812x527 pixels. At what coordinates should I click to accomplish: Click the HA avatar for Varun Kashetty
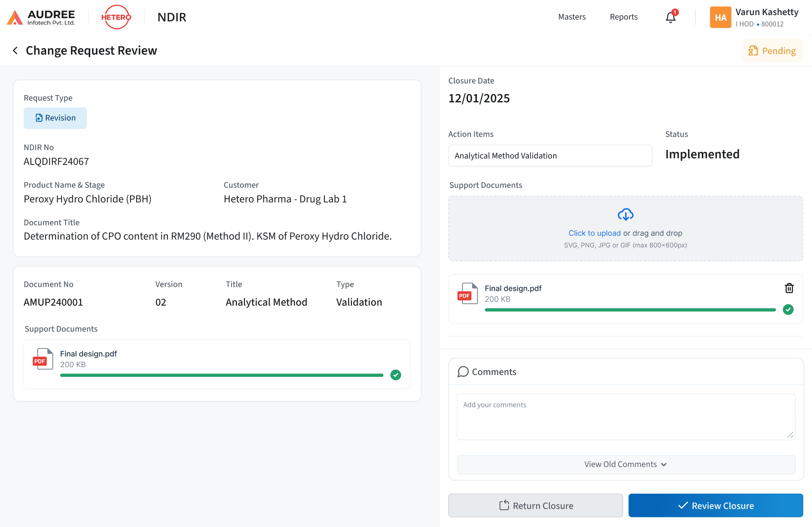tap(720, 17)
